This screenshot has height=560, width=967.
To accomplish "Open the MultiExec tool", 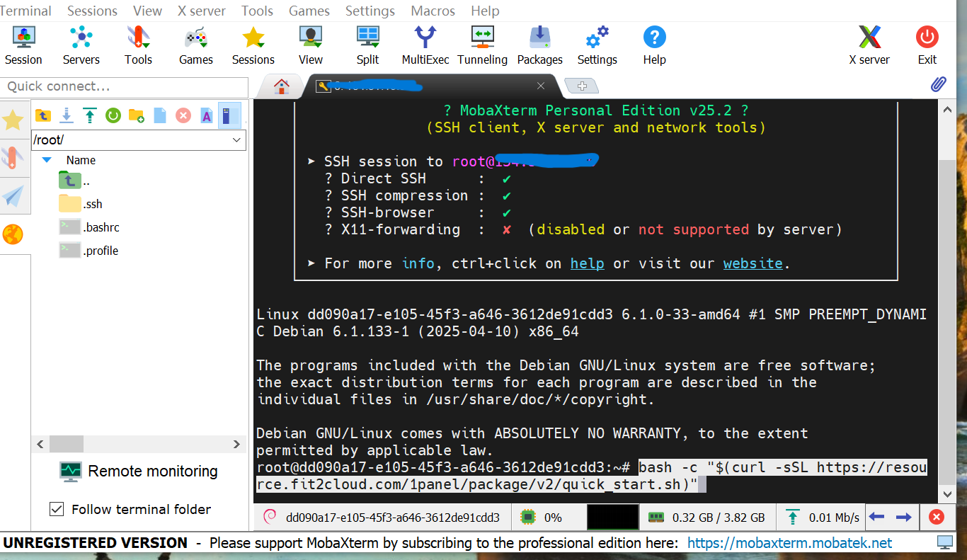I will [x=425, y=45].
